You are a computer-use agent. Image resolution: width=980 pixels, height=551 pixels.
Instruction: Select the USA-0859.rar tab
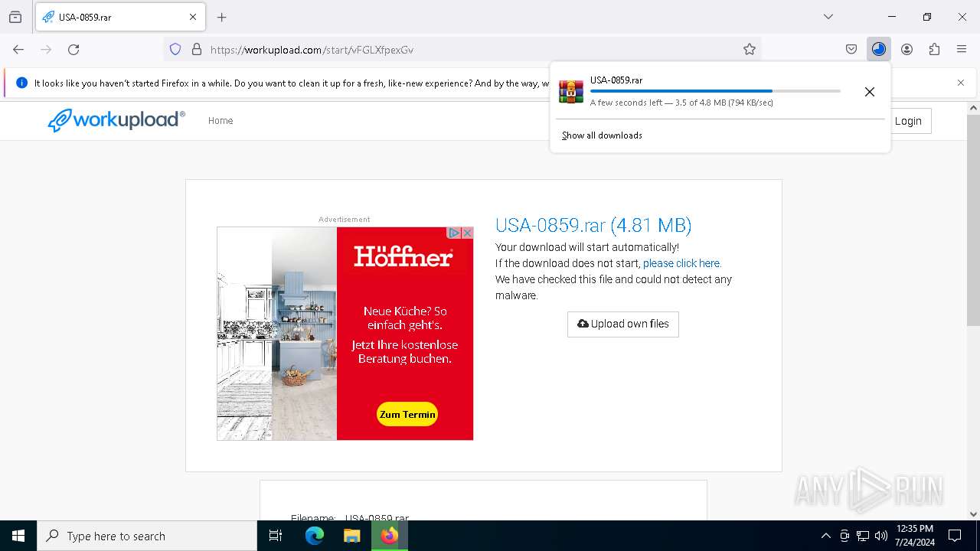pyautogui.click(x=120, y=17)
